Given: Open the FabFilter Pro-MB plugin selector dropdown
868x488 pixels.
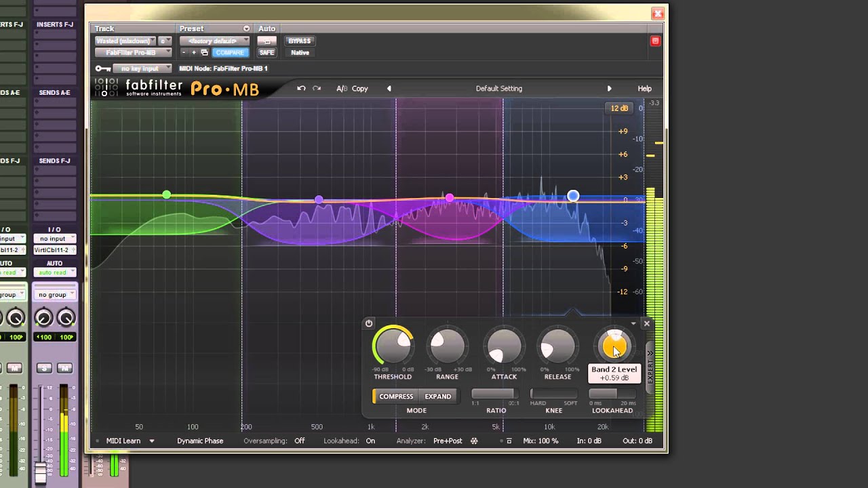Looking at the screenshot, I should click(x=134, y=53).
